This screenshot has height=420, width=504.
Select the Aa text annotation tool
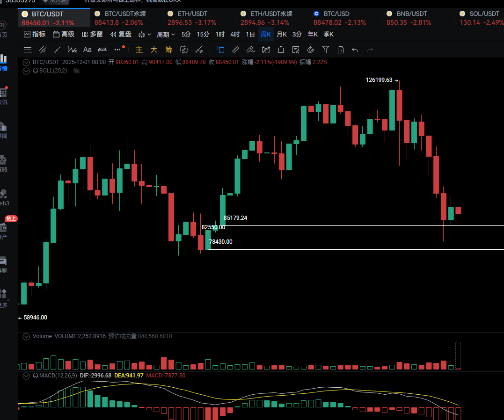(x=87, y=50)
